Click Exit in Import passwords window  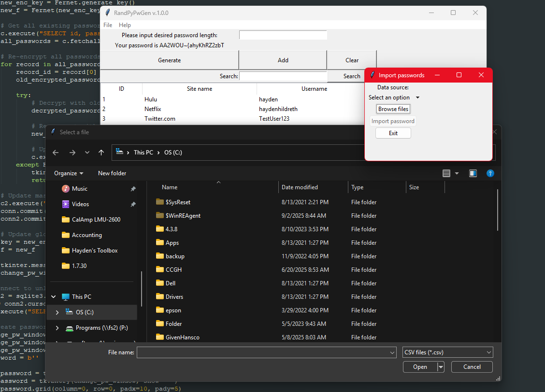tap(393, 133)
